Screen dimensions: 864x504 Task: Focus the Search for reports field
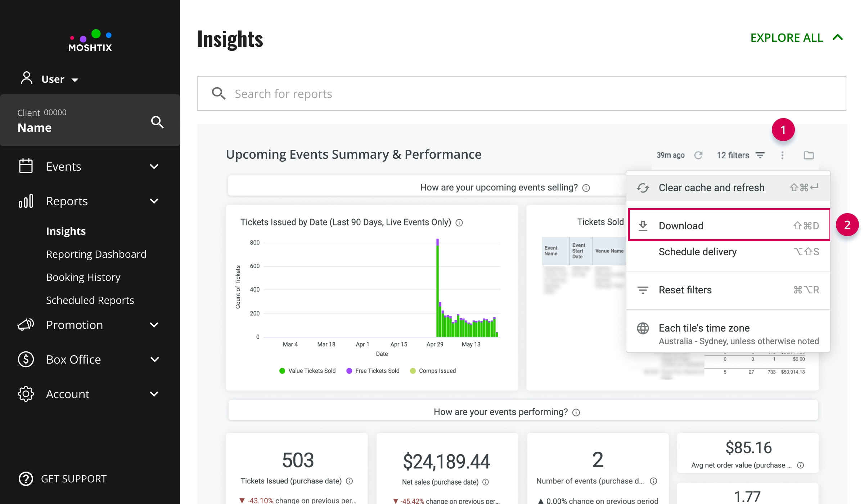click(521, 94)
